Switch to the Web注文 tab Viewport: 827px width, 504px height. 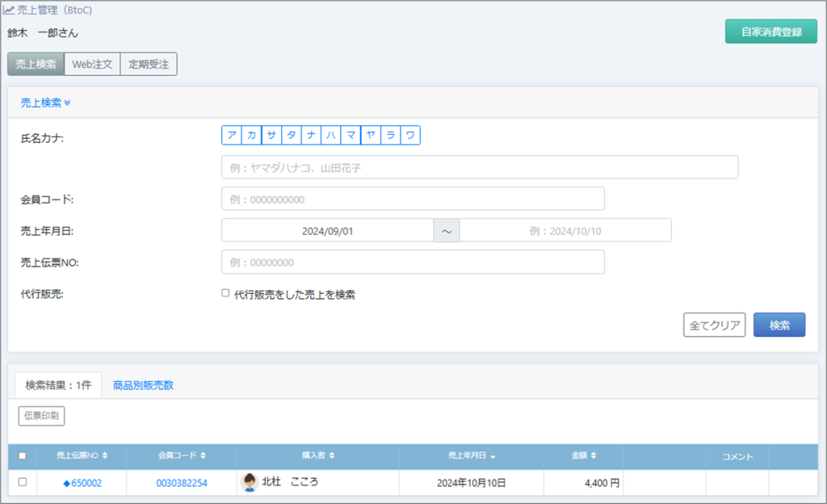coord(92,65)
